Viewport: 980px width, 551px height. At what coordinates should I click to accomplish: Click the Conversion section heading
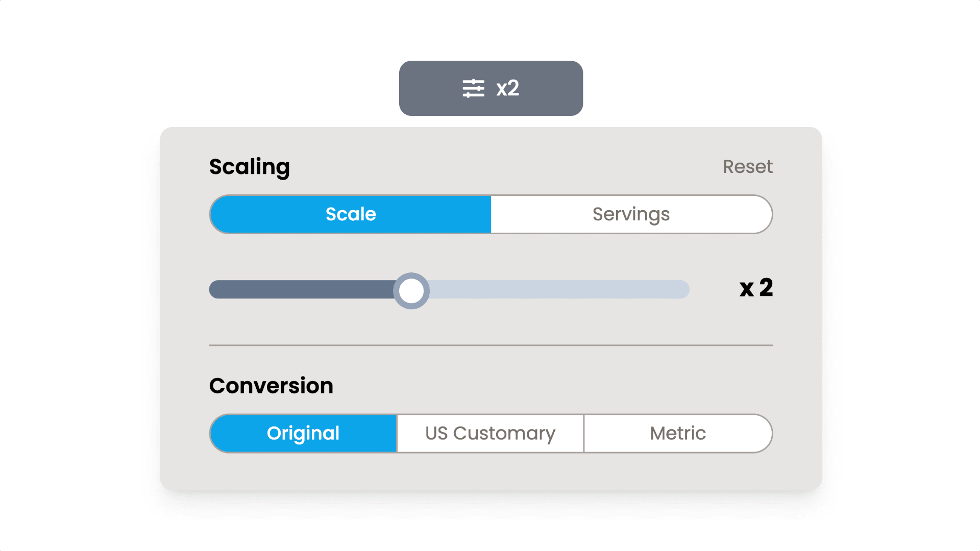point(271,386)
